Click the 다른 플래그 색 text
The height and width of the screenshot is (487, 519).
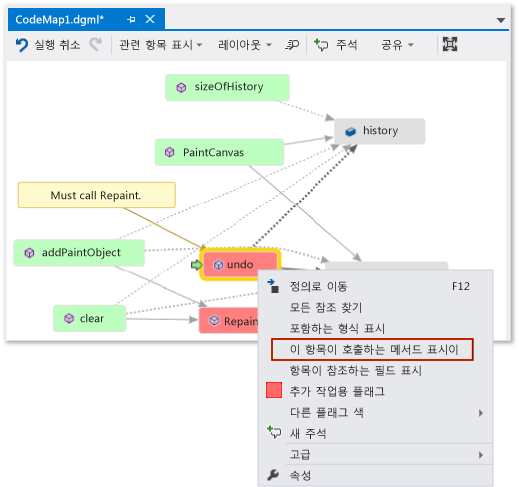coord(327,412)
